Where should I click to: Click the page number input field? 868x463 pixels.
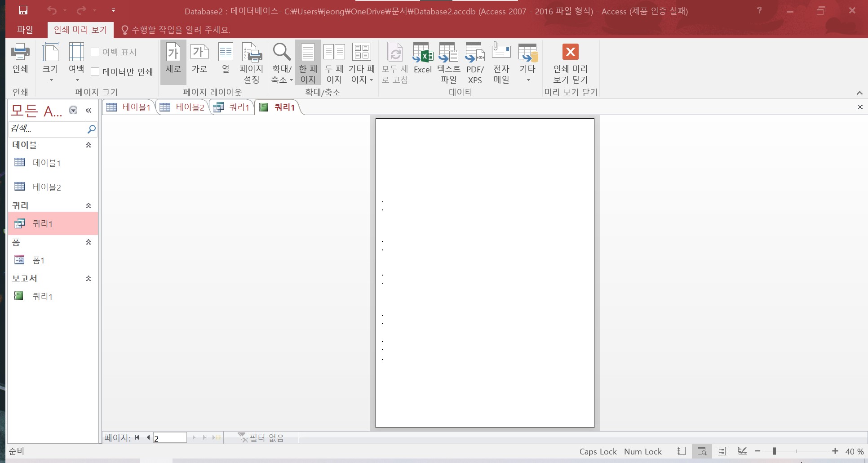click(x=170, y=438)
